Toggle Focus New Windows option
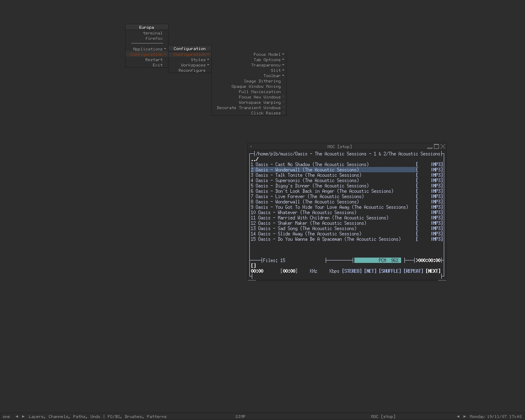Image resolution: width=525 pixels, height=420 pixels. (249, 97)
